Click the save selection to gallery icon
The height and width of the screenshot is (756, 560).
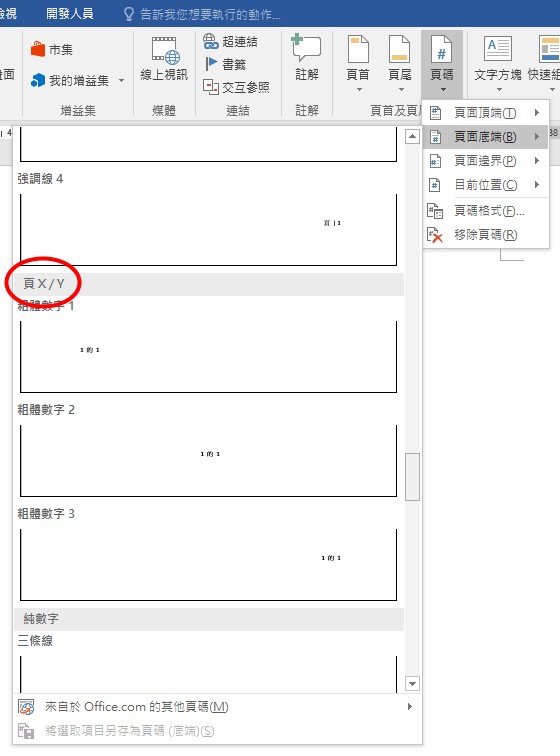pos(26,731)
